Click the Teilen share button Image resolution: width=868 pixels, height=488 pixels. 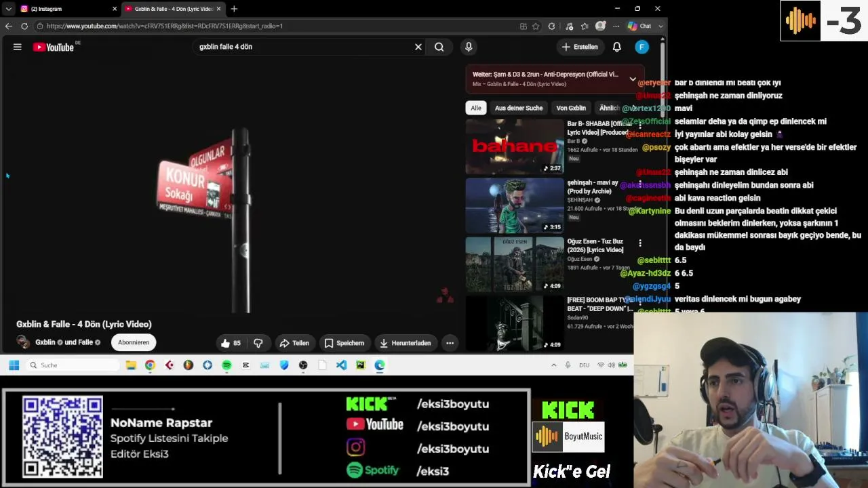pos(294,343)
